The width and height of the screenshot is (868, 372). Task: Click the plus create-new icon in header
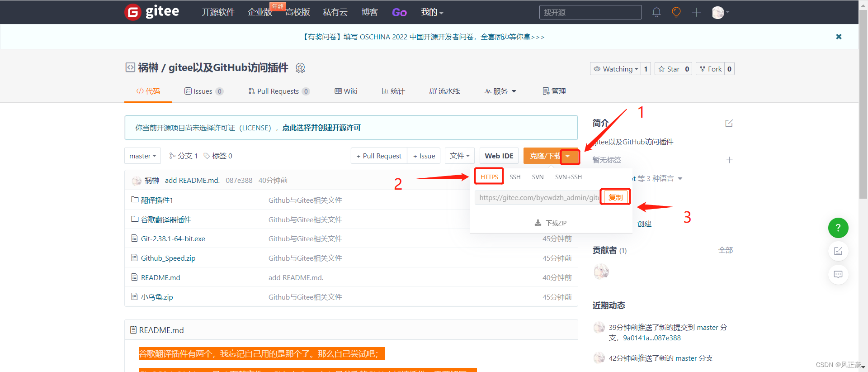696,12
